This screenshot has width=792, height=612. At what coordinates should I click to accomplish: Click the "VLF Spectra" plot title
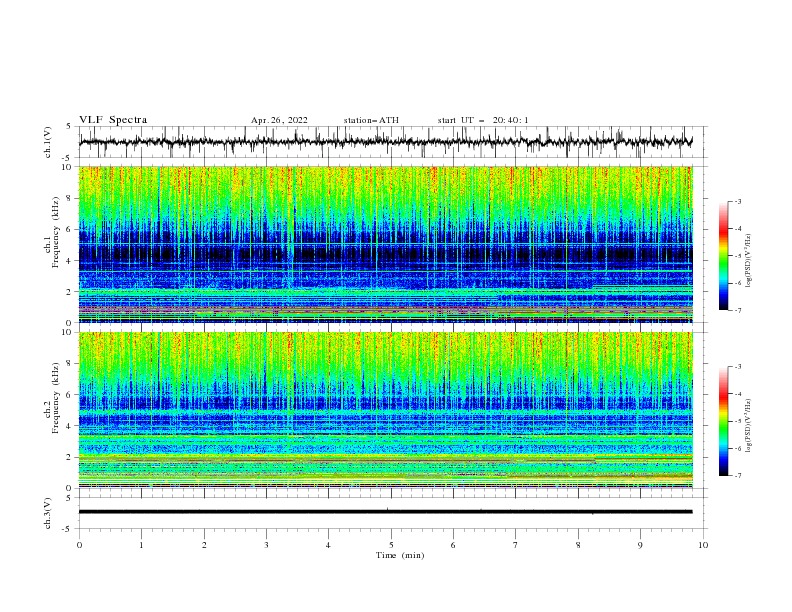pyautogui.click(x=113, y=120)
